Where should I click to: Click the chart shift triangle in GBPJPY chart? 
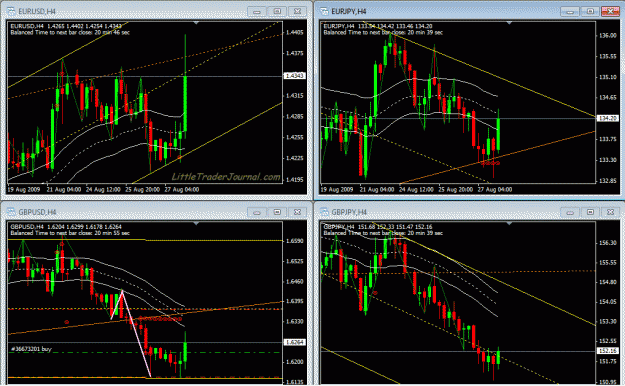click(509, 224)
